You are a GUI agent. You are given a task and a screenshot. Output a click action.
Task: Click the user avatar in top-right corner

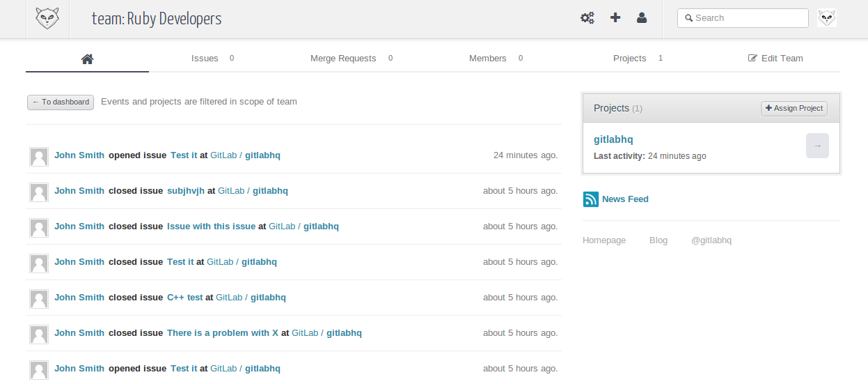pyautogui.click(x=826, y=18)
